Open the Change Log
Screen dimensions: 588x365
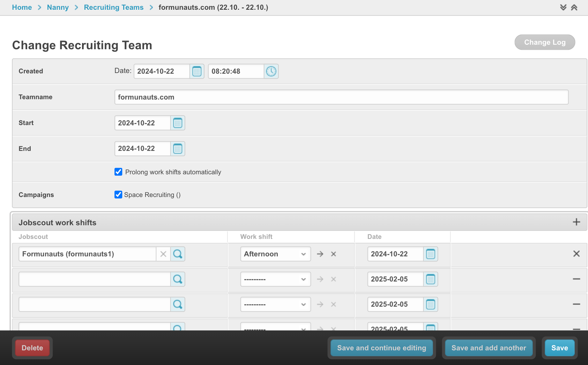545,42
